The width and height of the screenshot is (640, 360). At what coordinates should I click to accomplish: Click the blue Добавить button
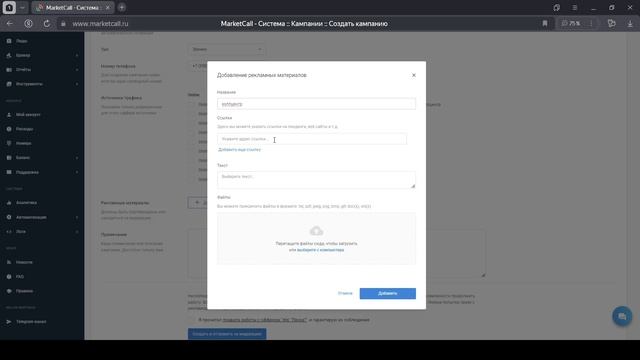(388, 293)
